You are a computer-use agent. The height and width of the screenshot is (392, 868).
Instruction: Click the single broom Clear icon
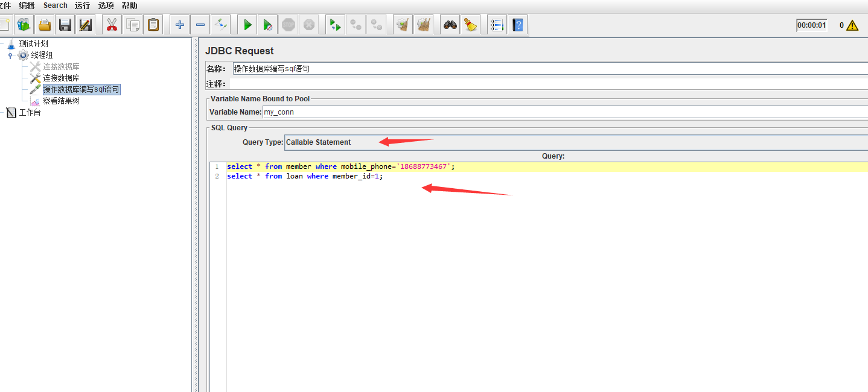pyautogui.click(x=470, y=25)
